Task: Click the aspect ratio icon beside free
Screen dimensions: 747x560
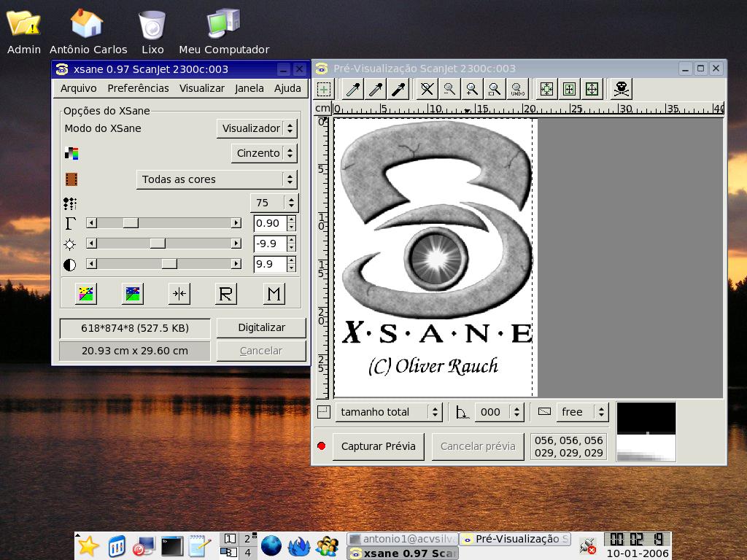Action: coord(544,411)
